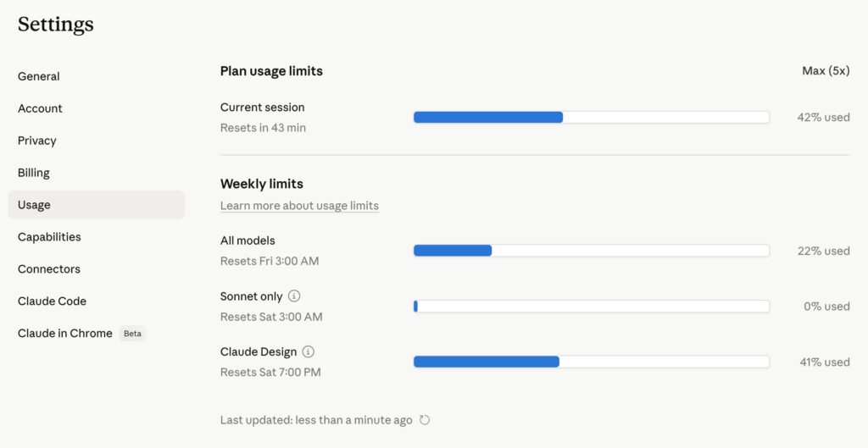Click the info icon next to Sonnet only

point(294,296)
